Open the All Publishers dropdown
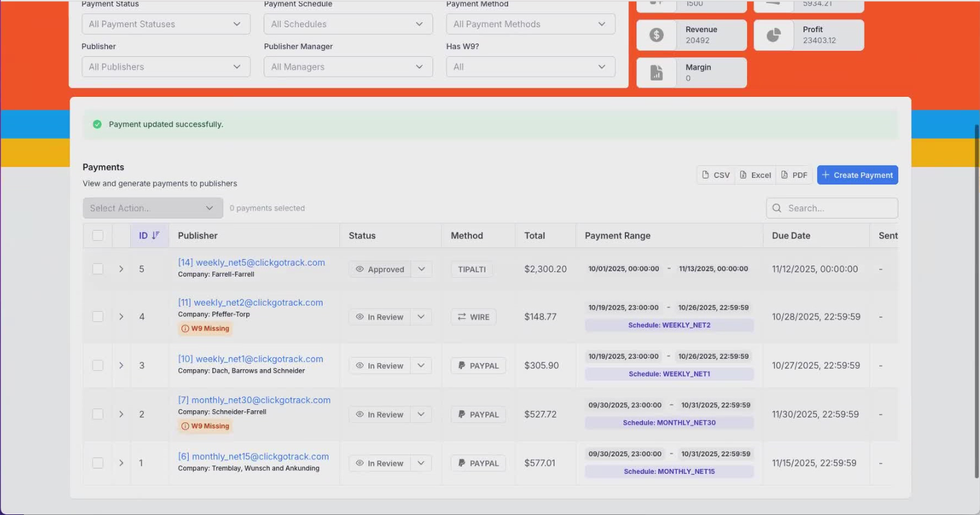The image size is (980, 515). [165, 67]
